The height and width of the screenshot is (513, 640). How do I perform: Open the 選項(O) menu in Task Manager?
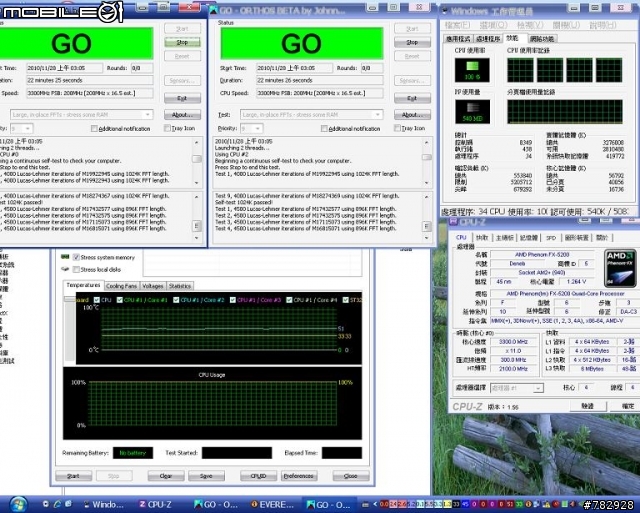point(494,25)
